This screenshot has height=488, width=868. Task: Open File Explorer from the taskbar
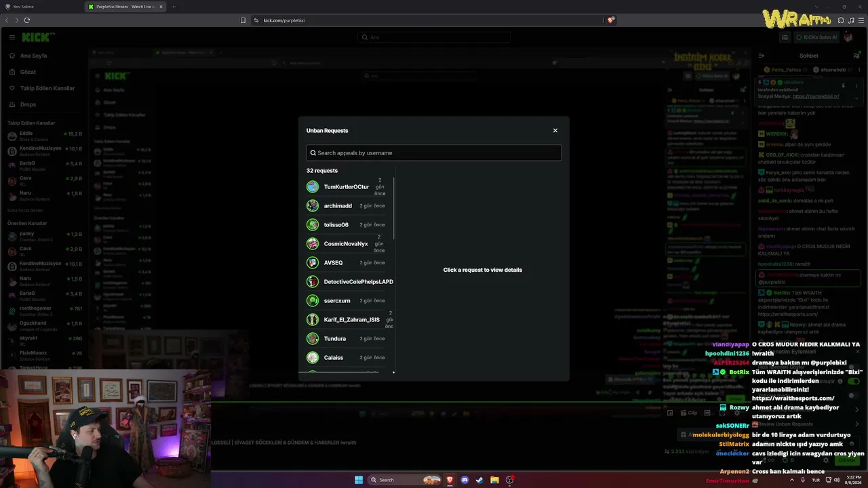[x=495, y=480]
